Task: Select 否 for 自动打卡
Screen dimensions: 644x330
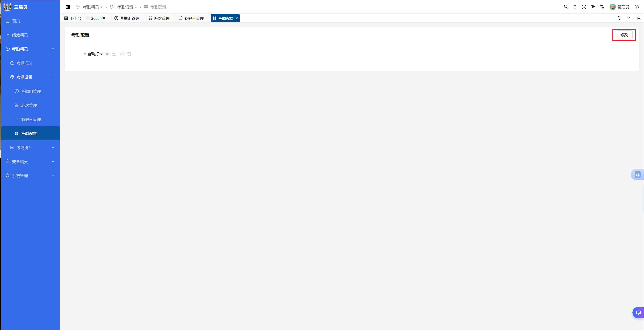Action: pyautogui.click(x=123, y=54)
